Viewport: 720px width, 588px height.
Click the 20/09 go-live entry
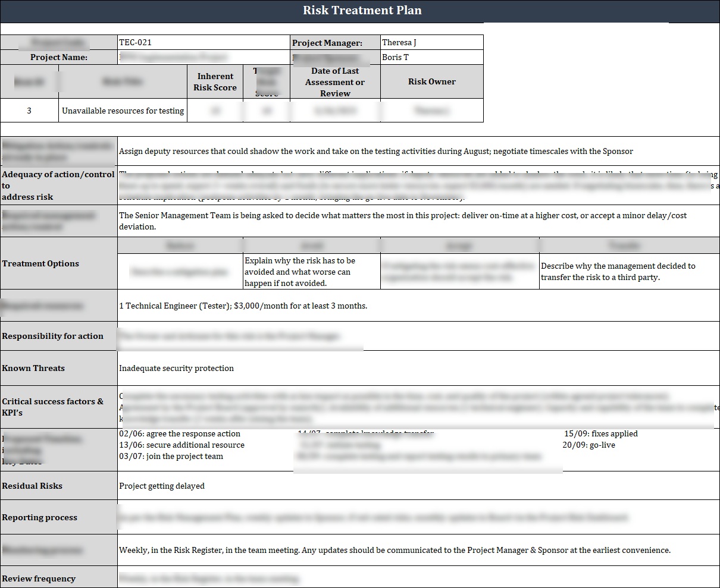(x=588, y=445)
